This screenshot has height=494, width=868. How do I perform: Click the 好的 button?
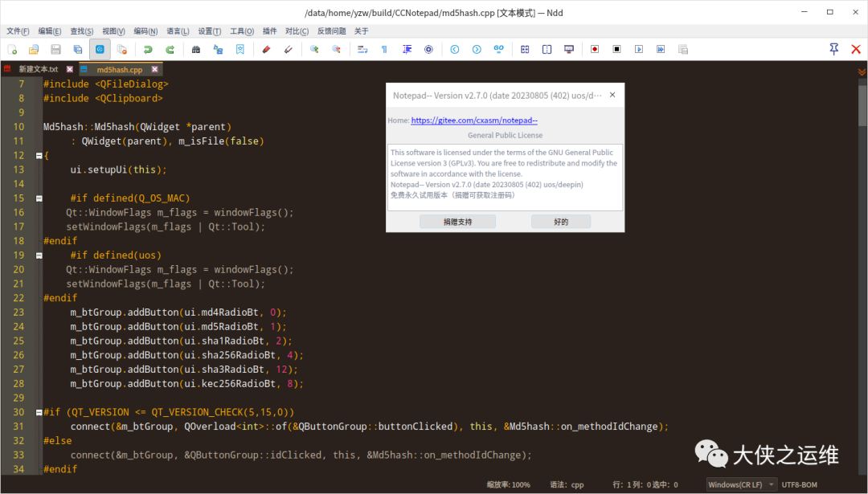click(561, 222)
